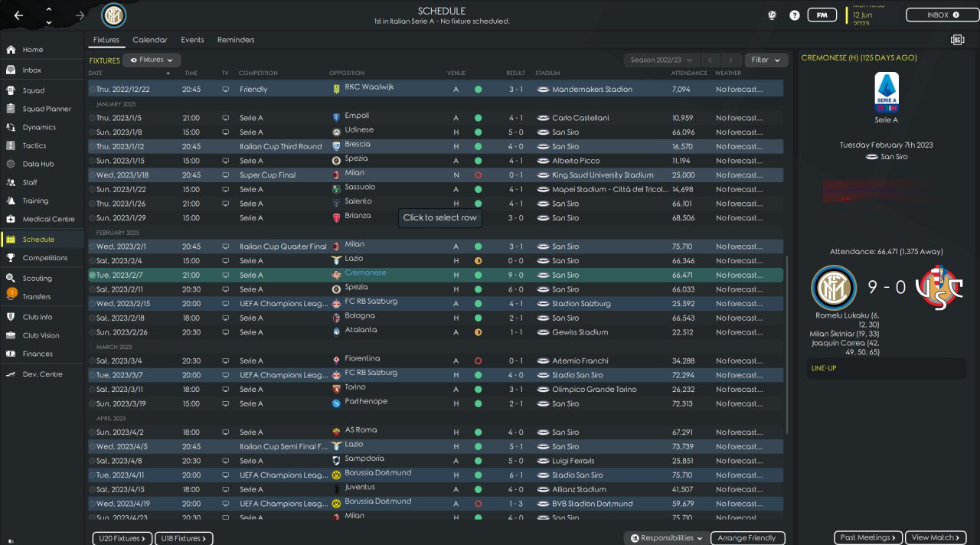The height and width of the screenshot is (545, 980).
Task: Tick the selection circle on the Udinese fixture row
Action: coord(93,132)
